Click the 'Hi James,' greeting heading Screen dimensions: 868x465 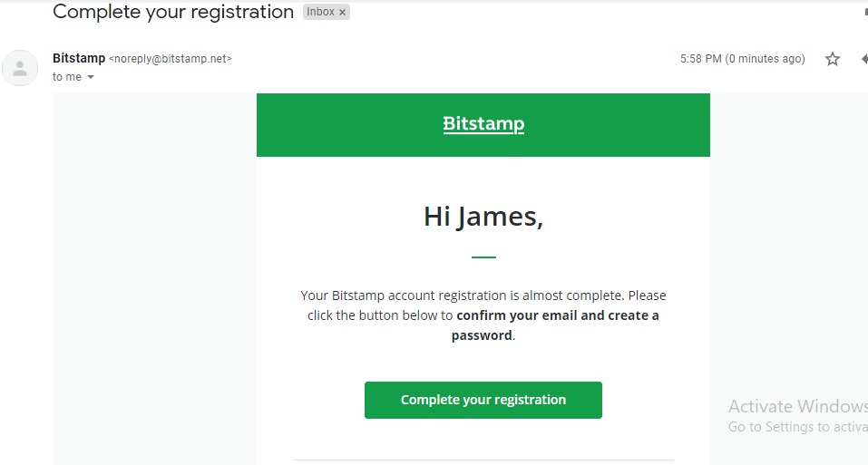[x=483, y=217]
